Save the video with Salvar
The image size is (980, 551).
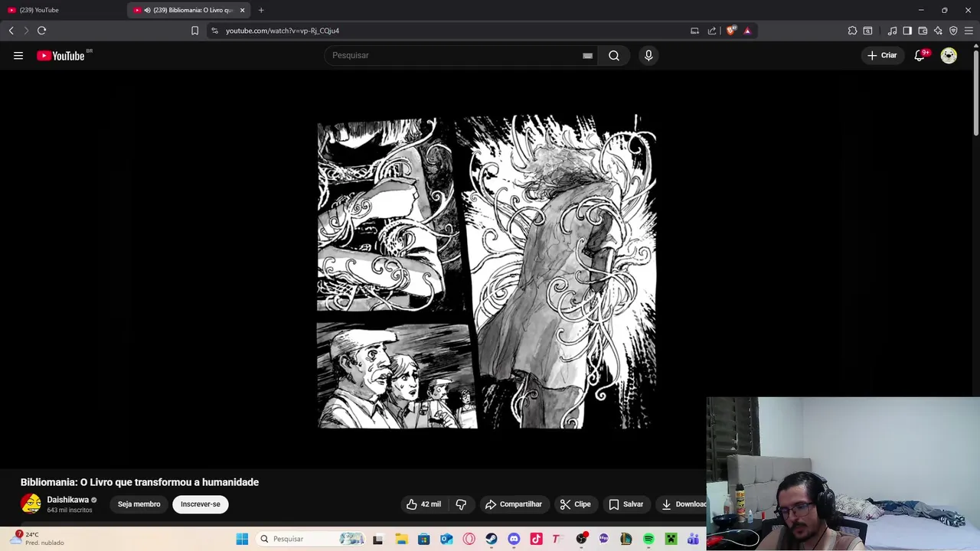pyautogui.click(x=626, y=504)
